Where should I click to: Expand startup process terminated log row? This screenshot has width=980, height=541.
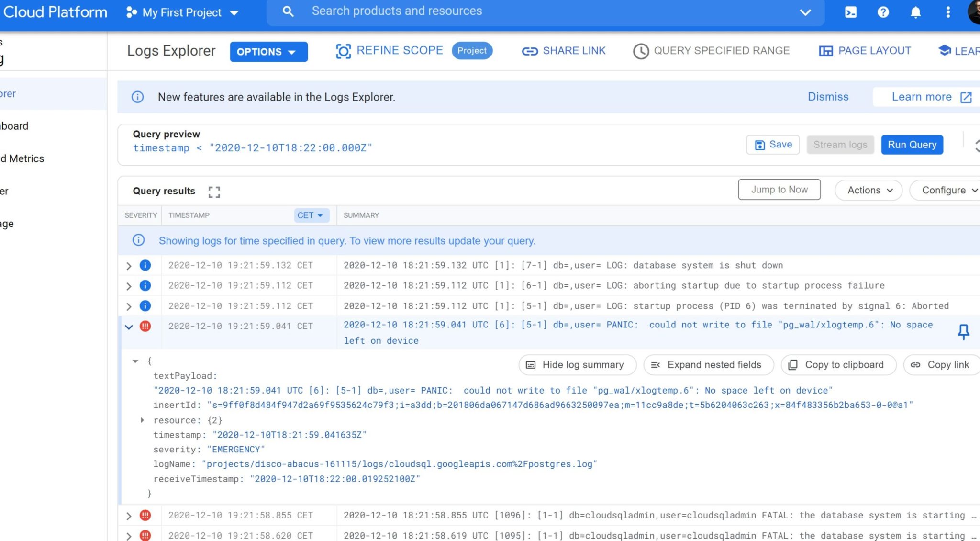tap(128, 306)
